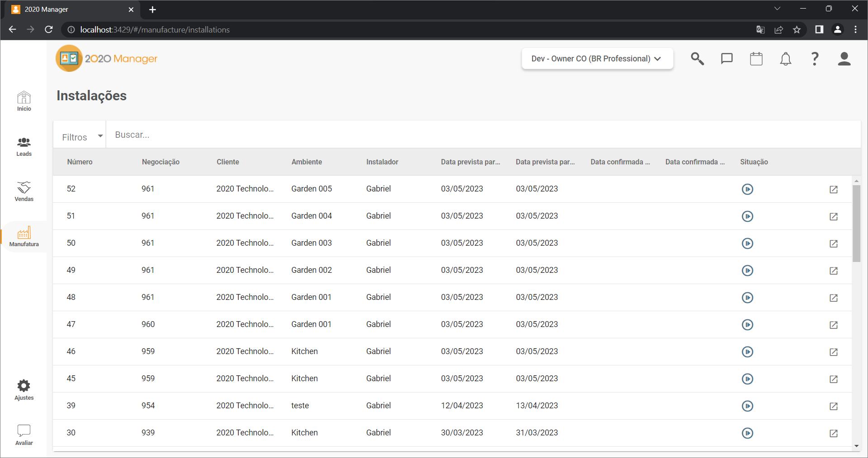
Task: Start installation 39 play icon
Action: [747, 406]
